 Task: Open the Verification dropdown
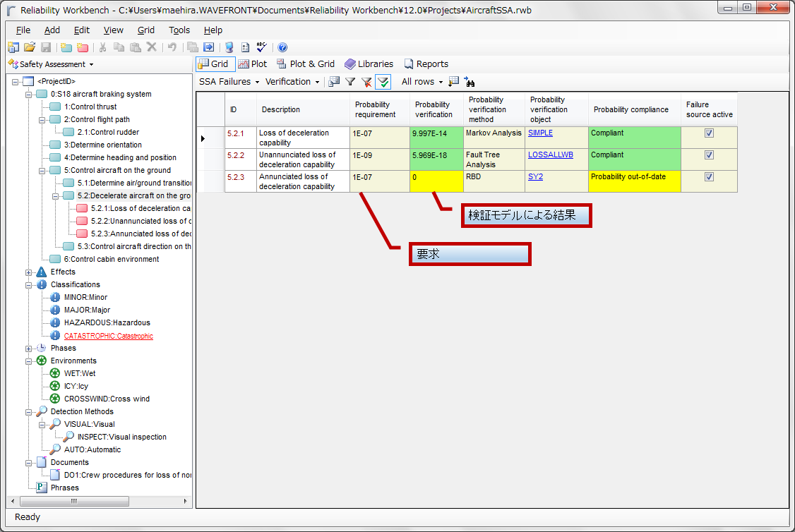click(x=292, y=82)
